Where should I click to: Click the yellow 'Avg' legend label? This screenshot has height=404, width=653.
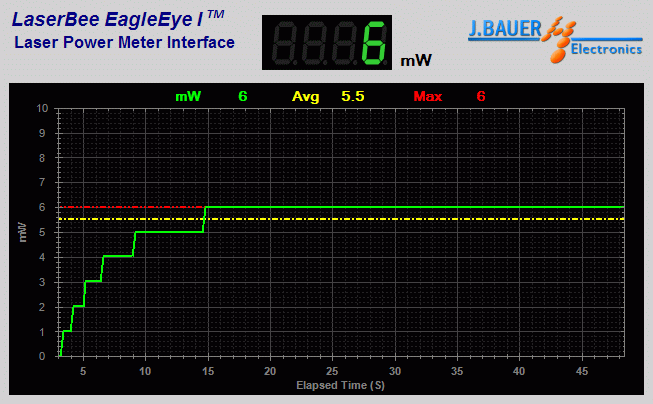[306, 97]
